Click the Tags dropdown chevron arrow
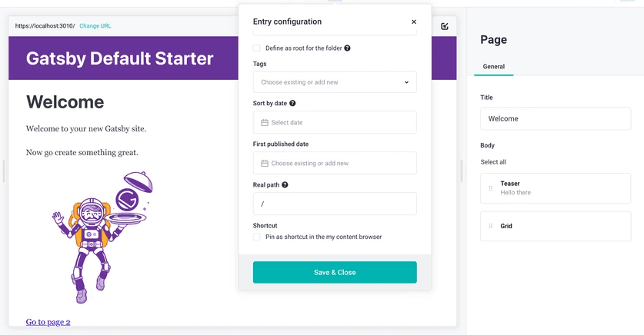 tap(406, 82)
